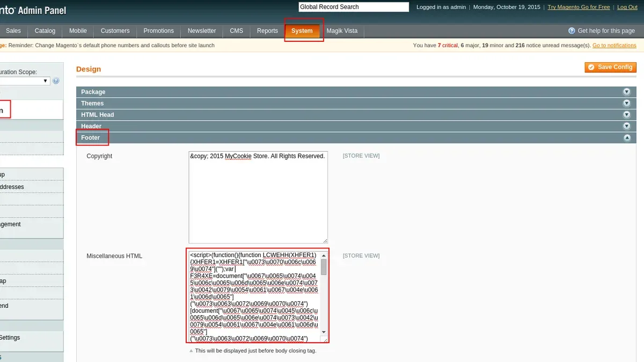The height and width of the screenshot is (362, 644).
Task: Open the Reports menu
Action: [267, 31]
